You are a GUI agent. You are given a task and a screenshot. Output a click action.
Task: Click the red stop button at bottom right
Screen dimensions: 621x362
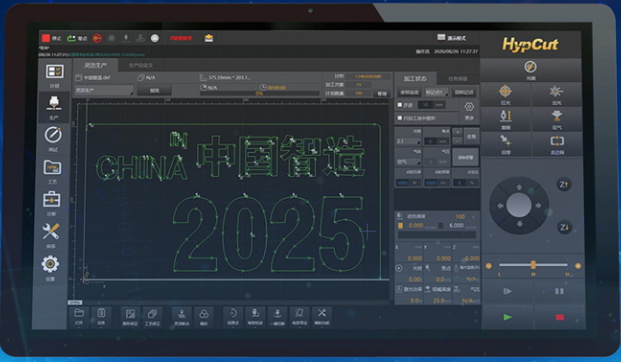point(559,317)
